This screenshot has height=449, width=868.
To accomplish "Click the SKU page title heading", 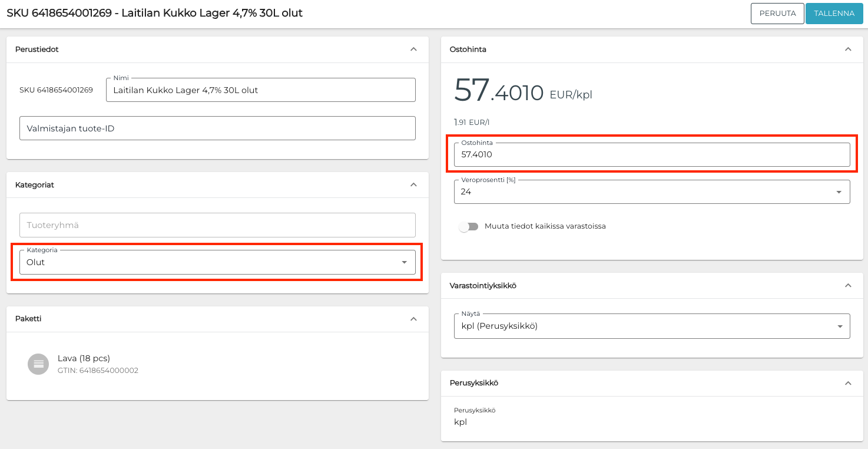I will [x=154, y=13].
